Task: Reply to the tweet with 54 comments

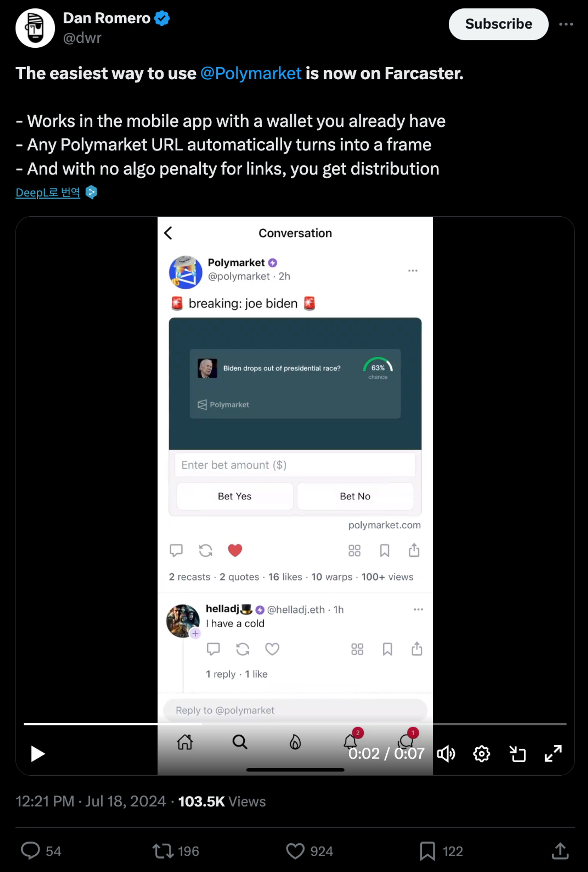Action: 30,851
